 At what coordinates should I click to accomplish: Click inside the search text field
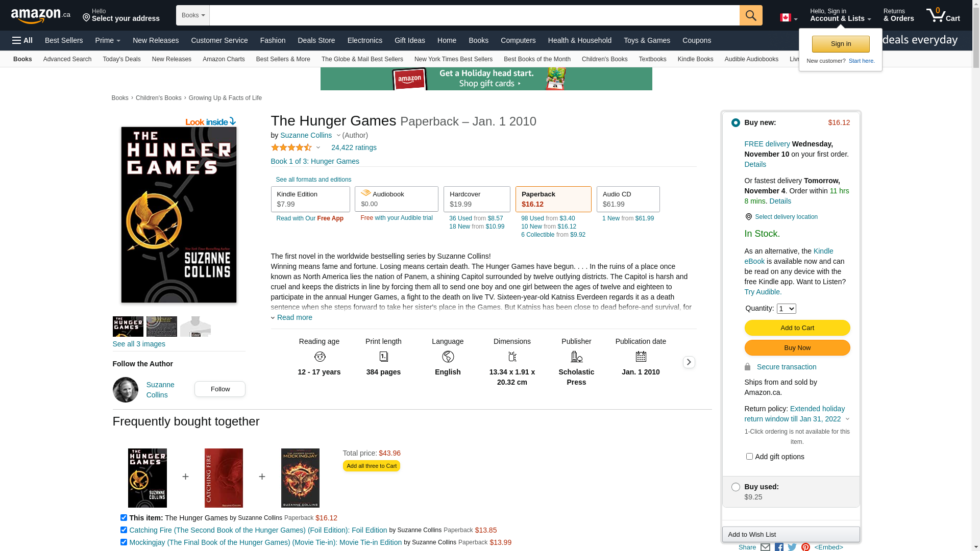tap(474, 15)
